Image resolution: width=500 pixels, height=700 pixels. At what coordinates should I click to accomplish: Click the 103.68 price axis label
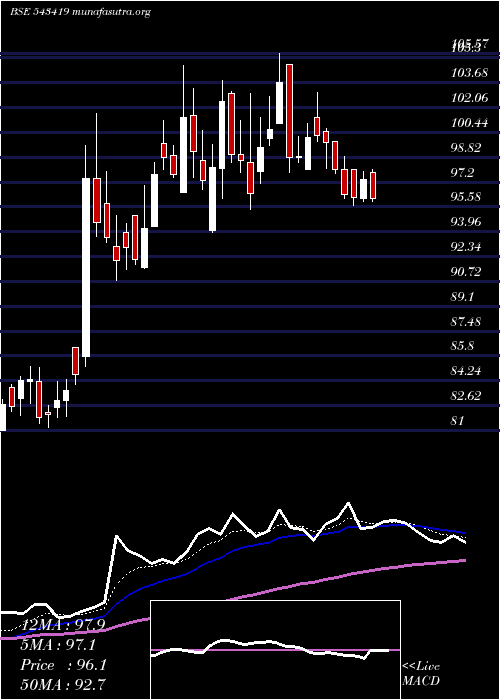[x=469, y=72]
